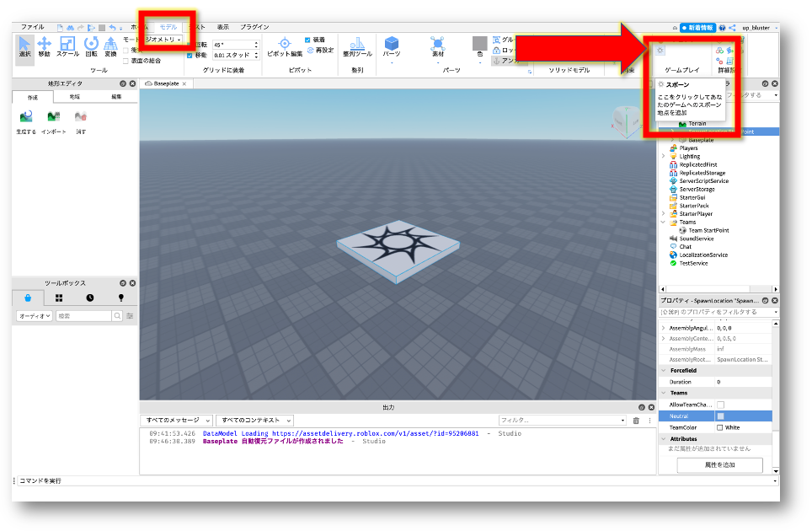Toggle the AllowTeamChangeOnTouch checkbox
The height and width of the screenshot is (531, 812).
(720, 405)
